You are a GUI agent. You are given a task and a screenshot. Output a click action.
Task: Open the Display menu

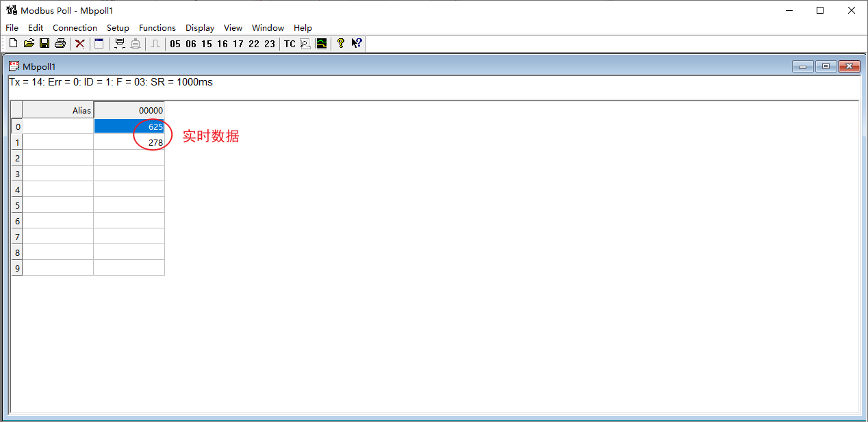tap(200, 28)
